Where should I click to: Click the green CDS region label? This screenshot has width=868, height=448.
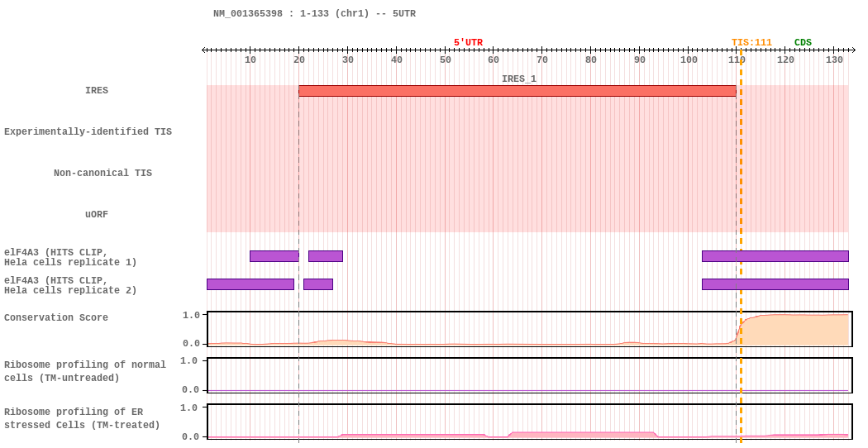(803, 43)
